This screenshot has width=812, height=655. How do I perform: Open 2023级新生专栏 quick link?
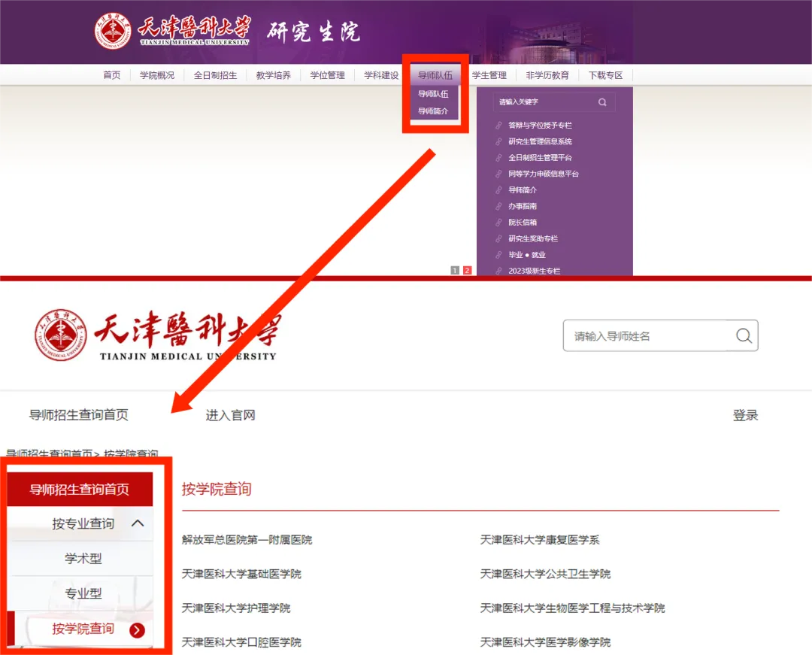[534, 271]
